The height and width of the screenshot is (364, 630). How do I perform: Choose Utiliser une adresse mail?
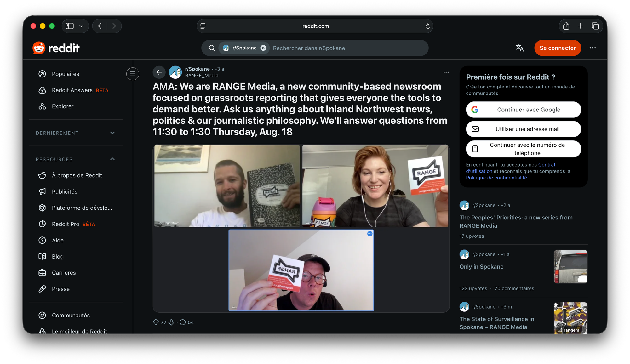coord(523,129)
